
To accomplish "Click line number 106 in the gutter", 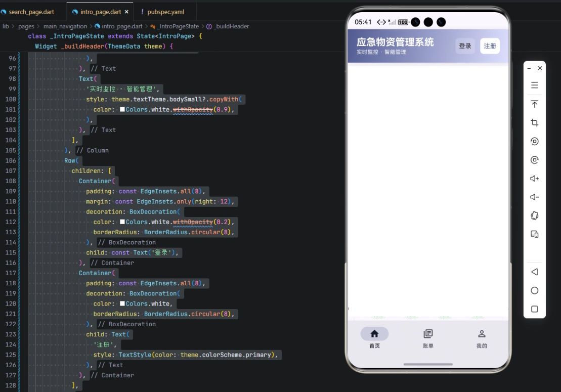I will [11, 160].
